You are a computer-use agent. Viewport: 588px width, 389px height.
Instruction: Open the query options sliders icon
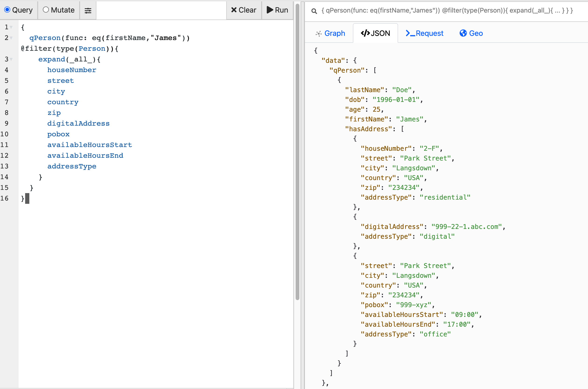88,10
